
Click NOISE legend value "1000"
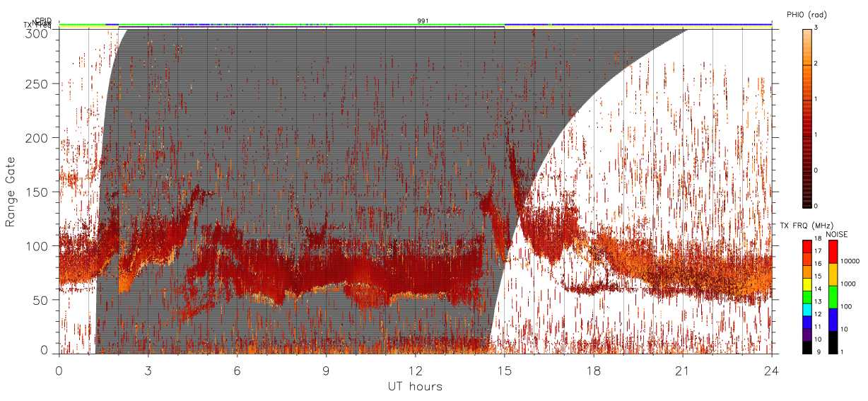[x=848, y=285]
